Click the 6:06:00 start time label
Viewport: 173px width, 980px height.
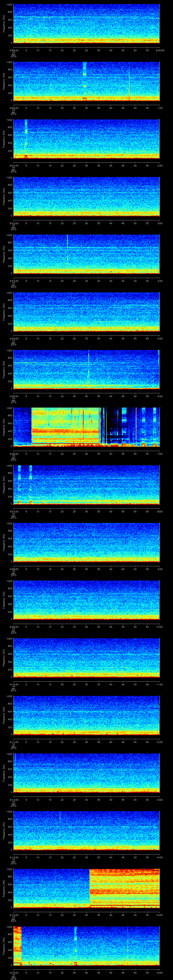click(x=14, y=454)
